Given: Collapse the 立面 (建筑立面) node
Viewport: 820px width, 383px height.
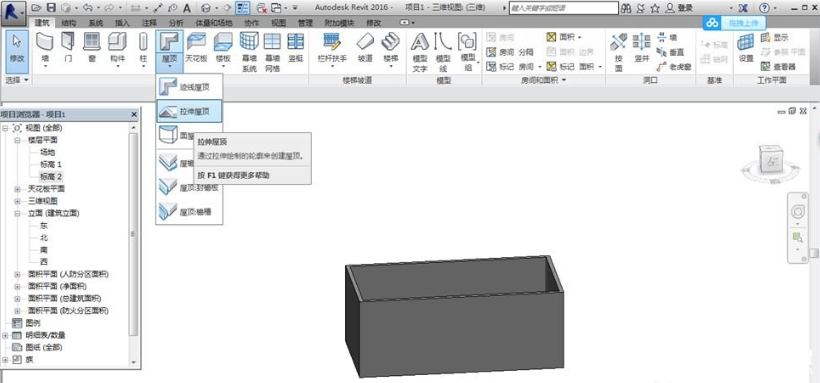Looking at the screenshot, I should click(x=17, y=213).
